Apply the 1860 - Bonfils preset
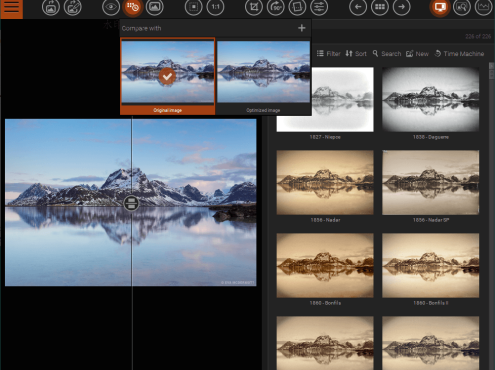The height and width of the screenshot is (370, 495). pos(325,269)
